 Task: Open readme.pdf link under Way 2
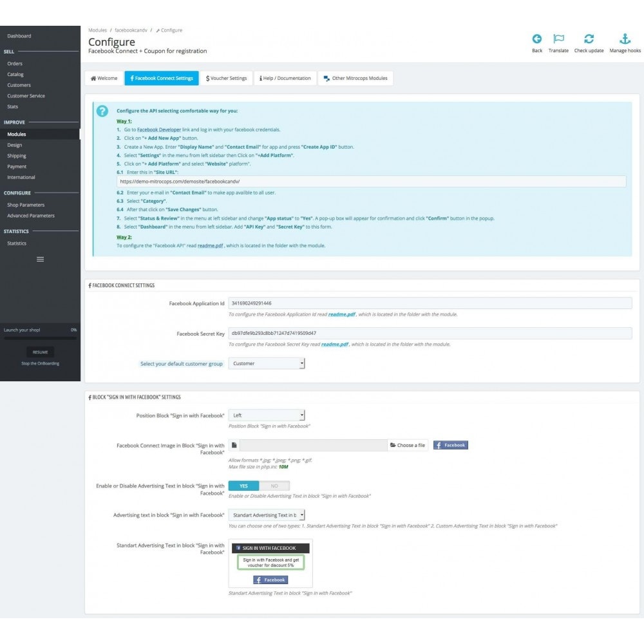point(210,245)
